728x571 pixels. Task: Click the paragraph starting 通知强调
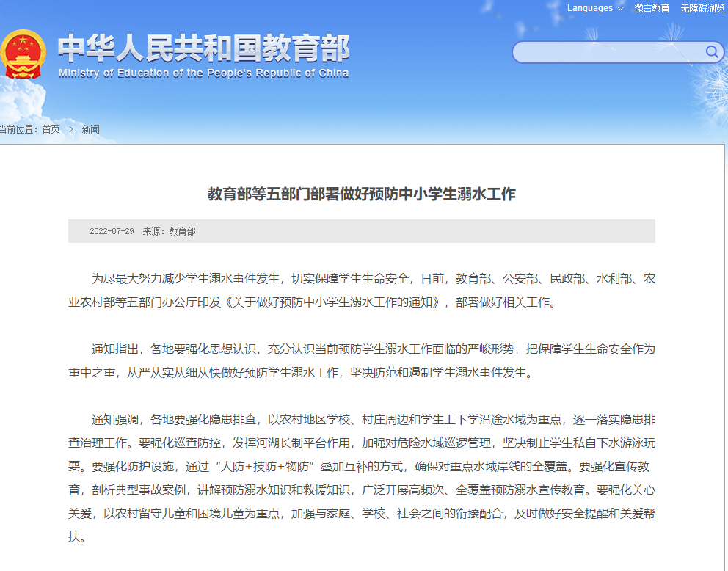362,478
